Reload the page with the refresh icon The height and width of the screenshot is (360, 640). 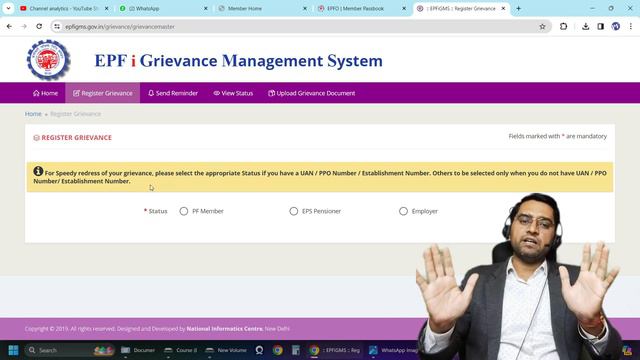pos(39,27)
